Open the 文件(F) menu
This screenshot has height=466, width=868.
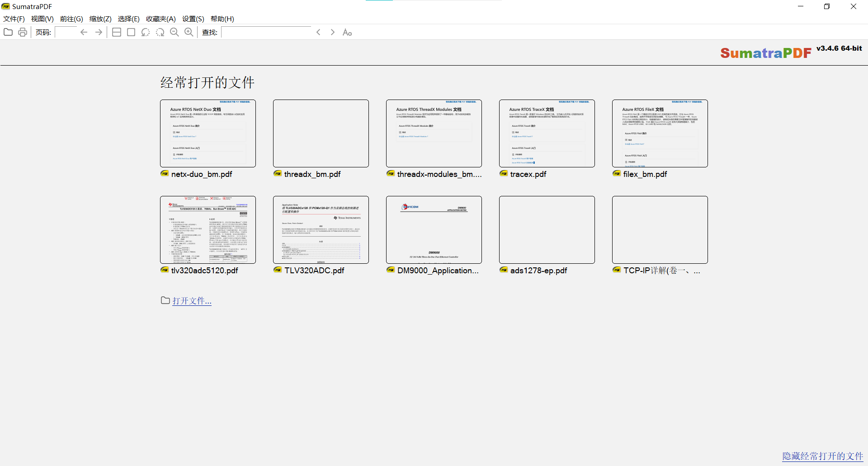click(x=14, y=19)
